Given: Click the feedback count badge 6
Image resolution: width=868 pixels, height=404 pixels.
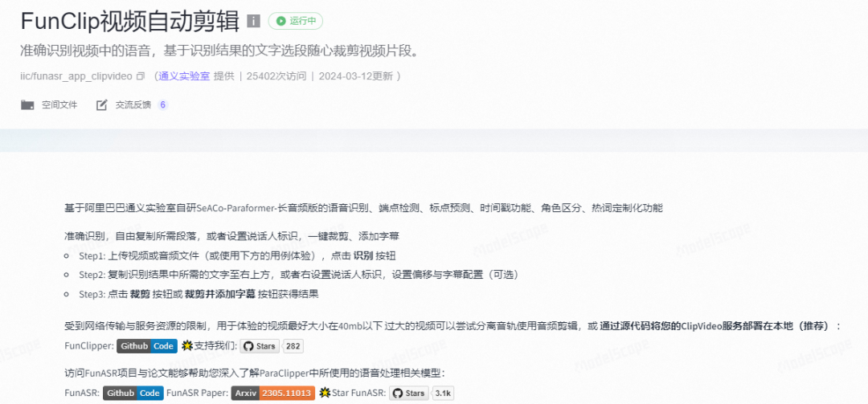Looking at the screenshot, I should [x=162, y=104].
